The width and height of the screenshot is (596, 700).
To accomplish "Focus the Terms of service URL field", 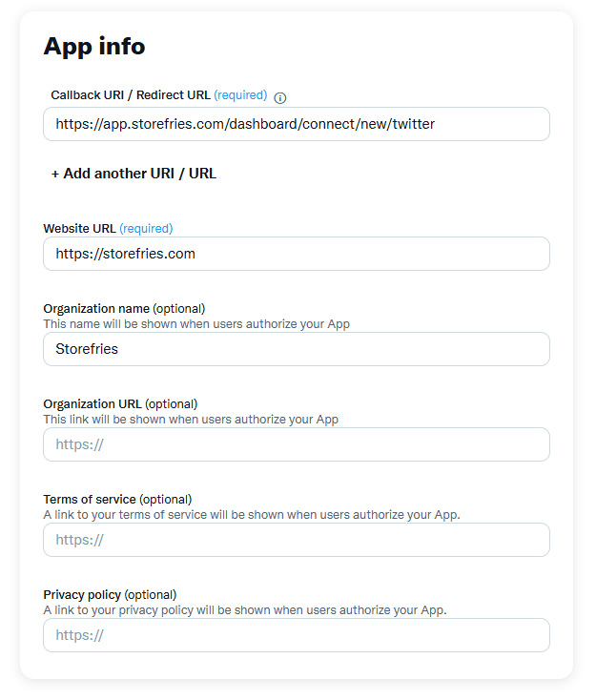I will click(x=296, y=540).
